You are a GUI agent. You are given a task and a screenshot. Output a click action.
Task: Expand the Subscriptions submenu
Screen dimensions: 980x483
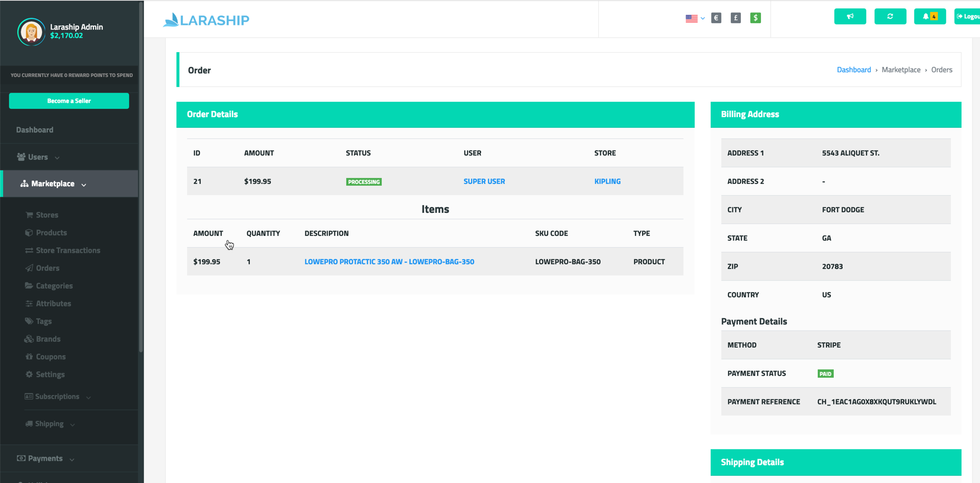[57, 397]
